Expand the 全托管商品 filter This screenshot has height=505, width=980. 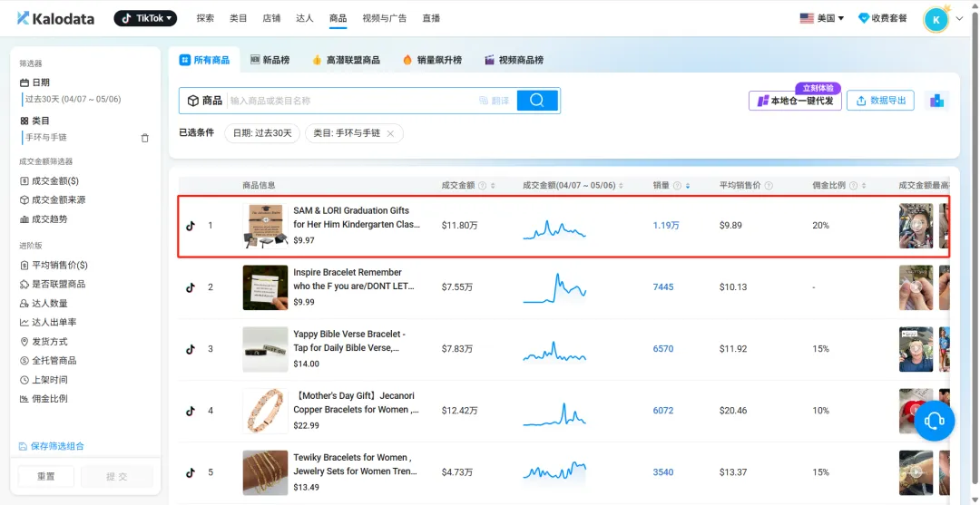pyautogui.click(x=48, y=360)
